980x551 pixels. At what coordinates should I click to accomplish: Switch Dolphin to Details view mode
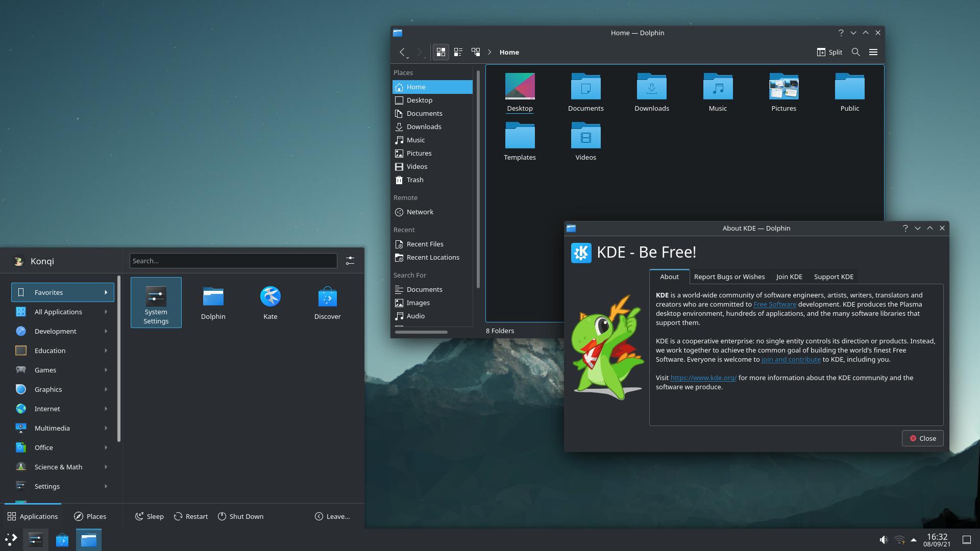click(x=476, y=52)
